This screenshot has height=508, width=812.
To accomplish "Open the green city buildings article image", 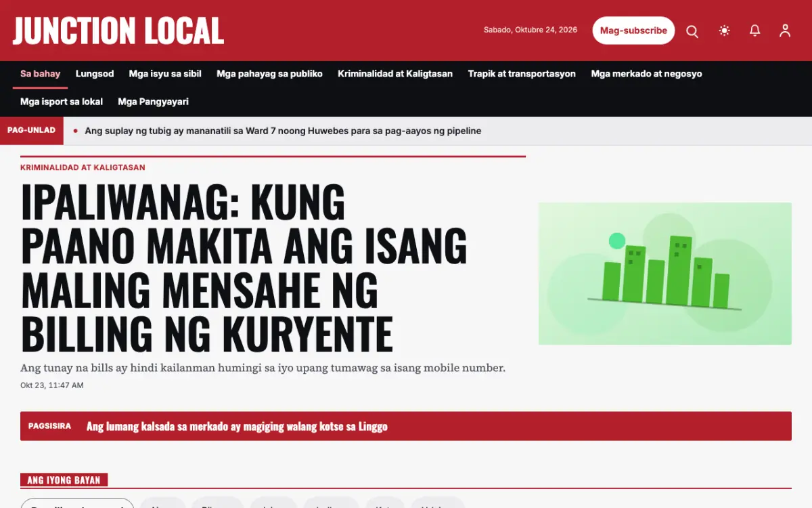I will pyautogui.click(x=664, y=274).
